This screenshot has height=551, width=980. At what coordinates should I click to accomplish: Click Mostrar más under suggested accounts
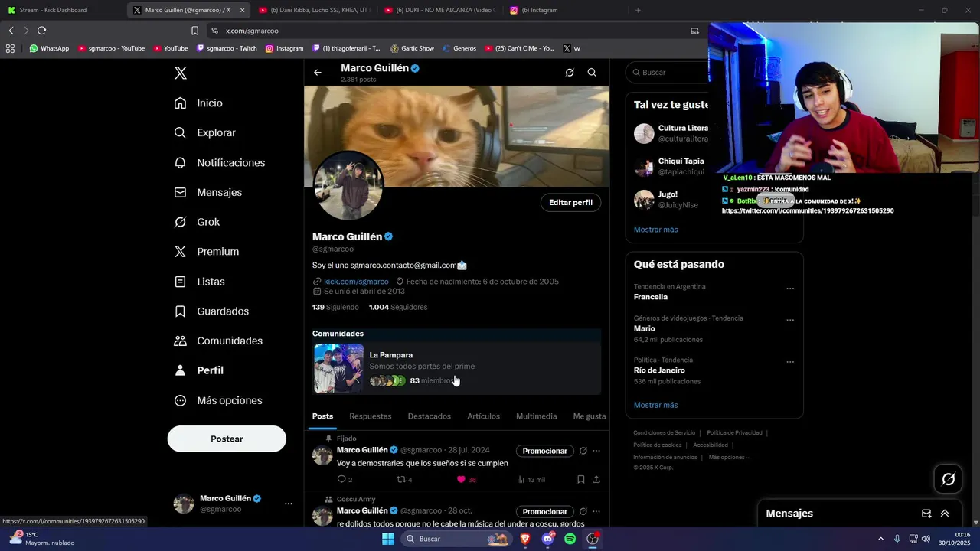click(x=655, y=230)
